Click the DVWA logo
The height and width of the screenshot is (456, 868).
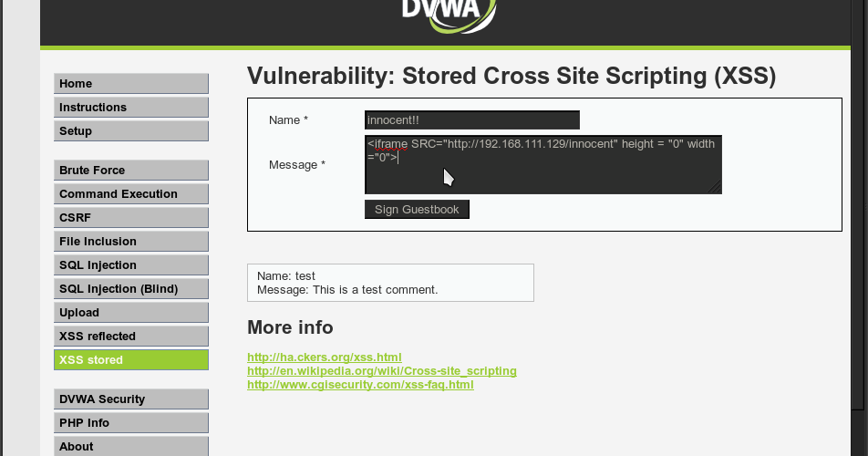449,16
